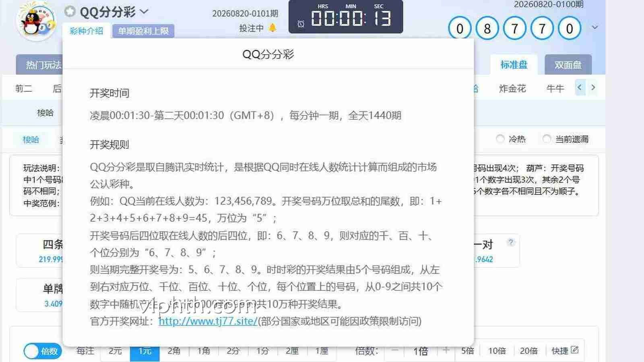
Task: Select the 标准盘 tab
Action: (514, 64)
